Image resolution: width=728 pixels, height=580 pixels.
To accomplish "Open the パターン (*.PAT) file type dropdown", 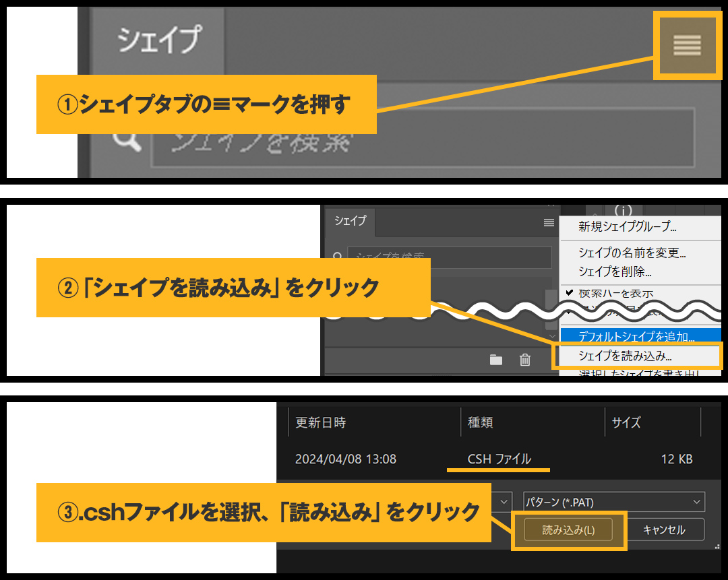I will coord(613,502).
